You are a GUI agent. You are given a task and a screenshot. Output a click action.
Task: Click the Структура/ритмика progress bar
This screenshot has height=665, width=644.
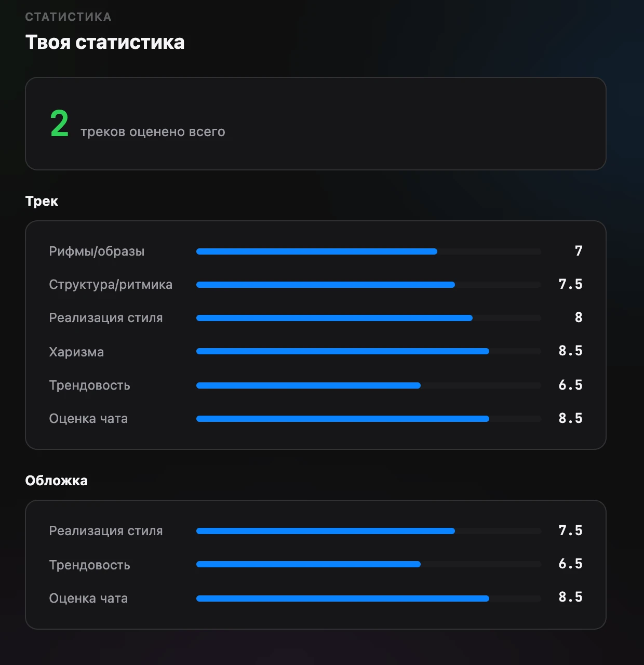click(369, 285)
